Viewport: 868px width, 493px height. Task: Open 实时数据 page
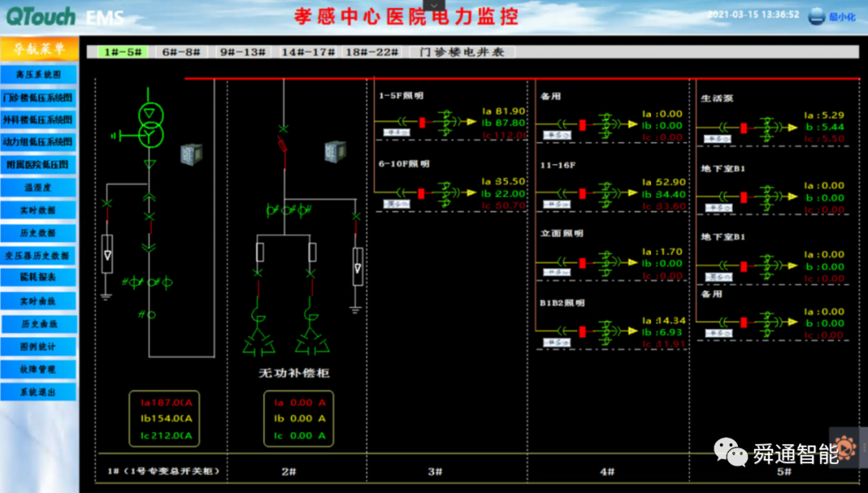[39, 210]
